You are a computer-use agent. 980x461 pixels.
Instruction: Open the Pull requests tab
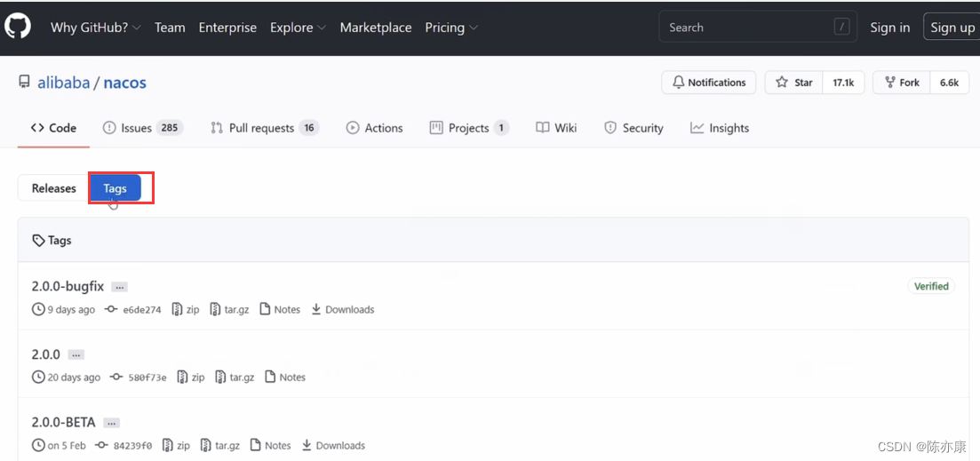(265, 128)
